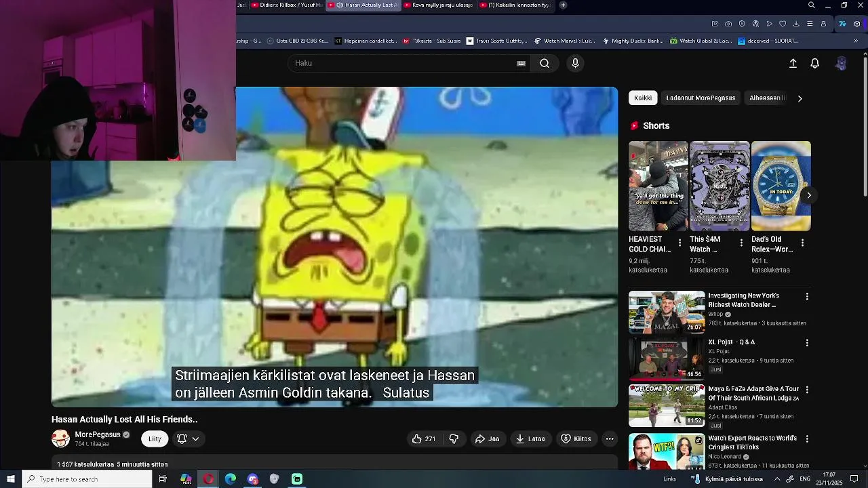868x488 pixels.
Task: Open Maya & FaZe Adapt tour thumbnail
Action: click(667, 405)
